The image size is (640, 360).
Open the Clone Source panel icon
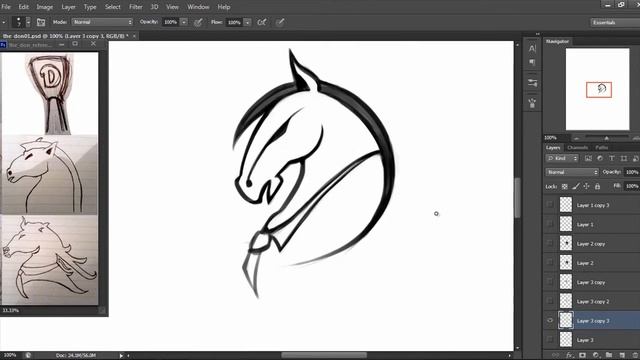(x=532, y=103)
